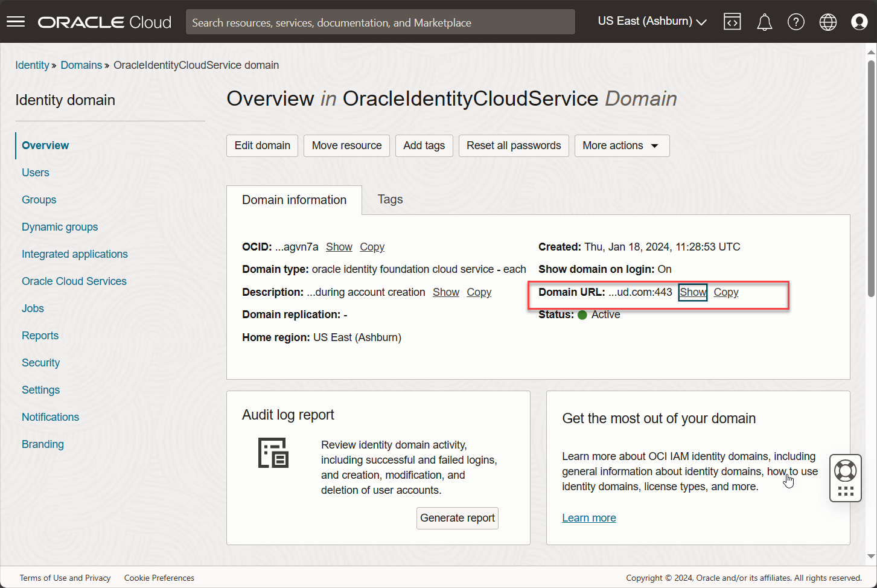
Task: Click the Reset all passwords button
Action: (514, 145)
